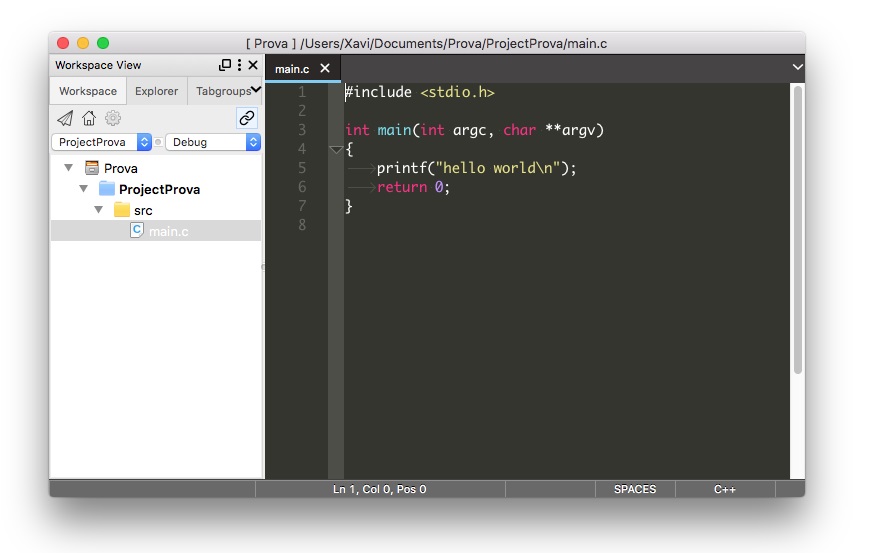Viewport: 871px width, 553px height.
Task: Switch to the Explorer tab
Action: 156,91
